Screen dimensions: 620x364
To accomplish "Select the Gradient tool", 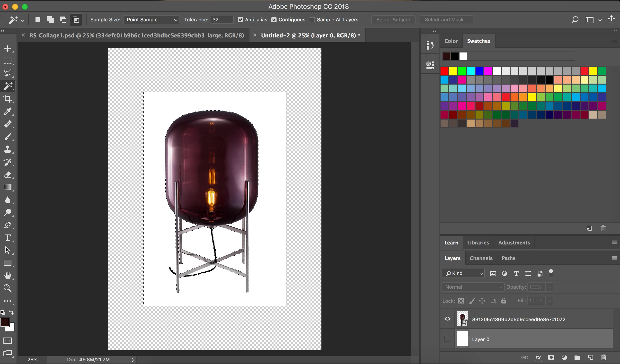I will [8, 187].
